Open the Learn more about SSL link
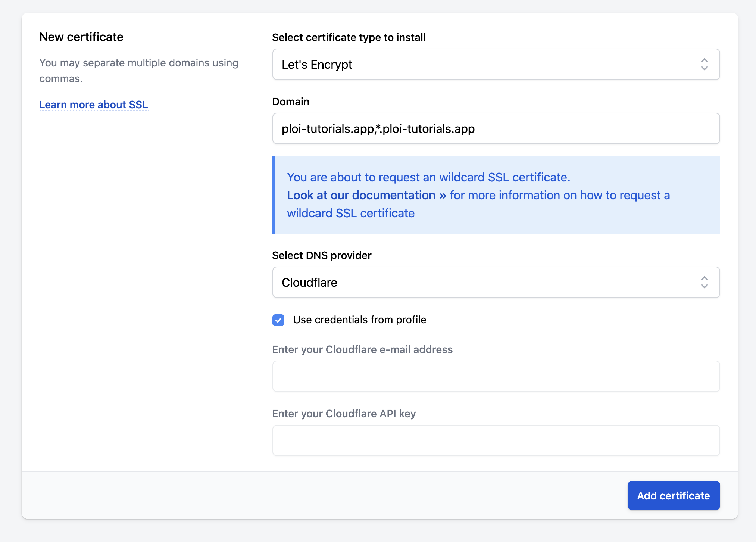756x542 pixels. click(94, 105)
